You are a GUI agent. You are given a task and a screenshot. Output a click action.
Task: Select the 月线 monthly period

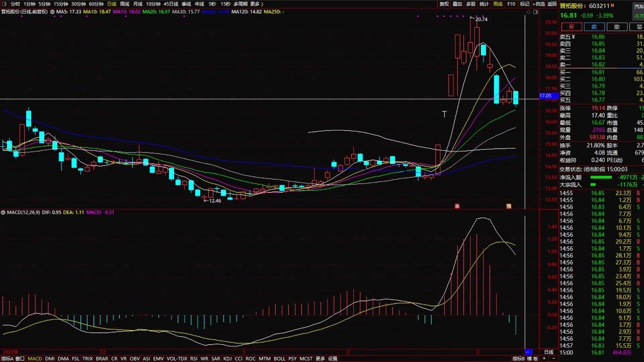[x=138, y=4]
